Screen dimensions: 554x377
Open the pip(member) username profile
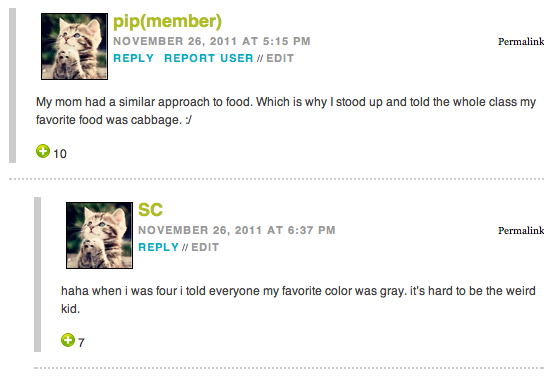click(167, 22)
